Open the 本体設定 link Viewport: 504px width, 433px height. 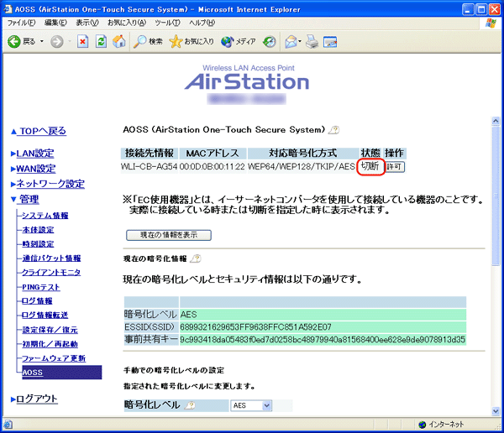(38, 230)
